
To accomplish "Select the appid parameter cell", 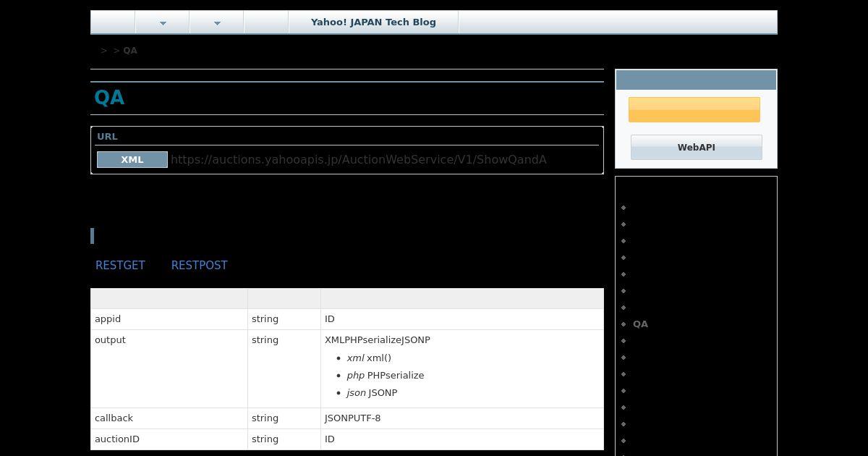I will coord(169,319).
